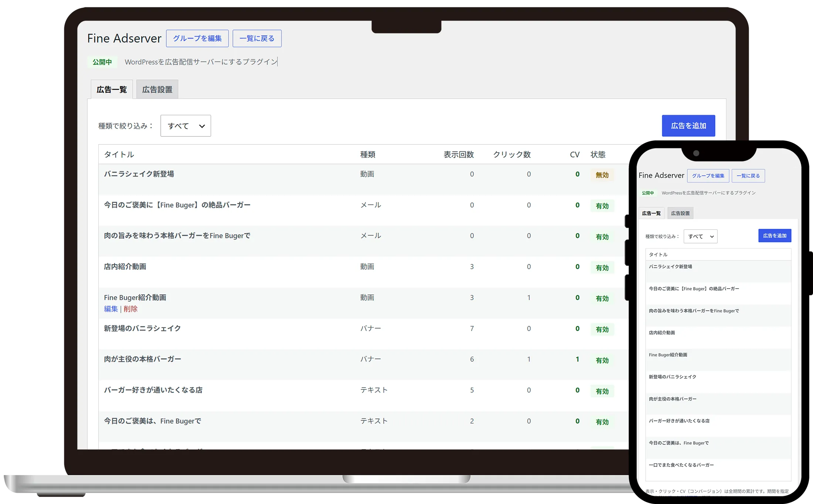Click the 無効 status badge for バニラシェイク新登場
813x504 pixels.
pyautogui.click(x=602, y=175)
